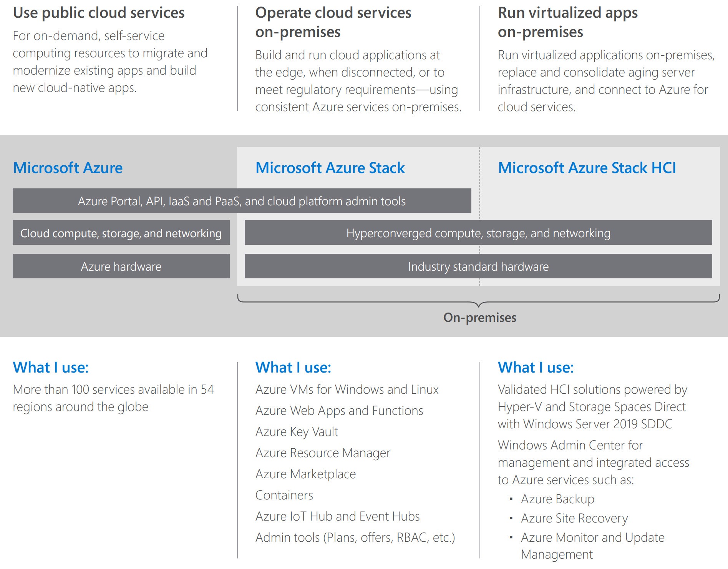
Task: Click the 'Containers' list entry
Action: tap(284, 495)
